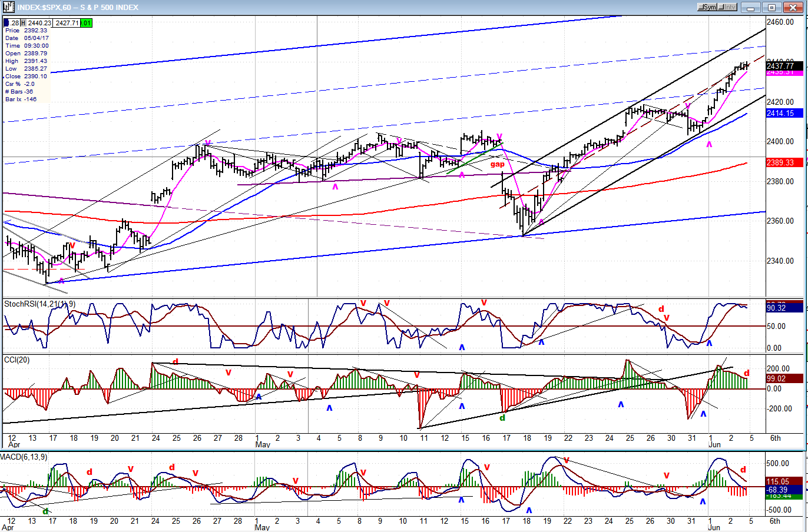Screen dimensions: 808x532
Task: Select the green .01 change box
Action: (x=86, y=23)
